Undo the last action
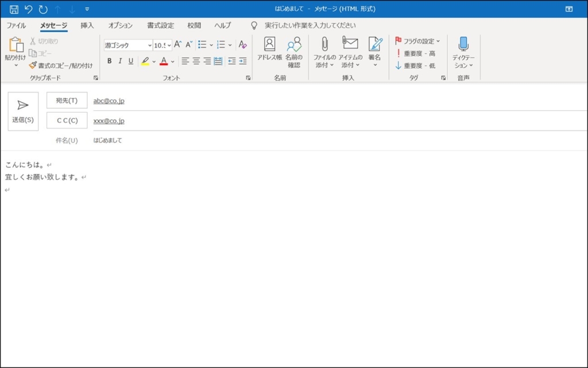Viewport: 588px width, 368px height. pos(29,9)
